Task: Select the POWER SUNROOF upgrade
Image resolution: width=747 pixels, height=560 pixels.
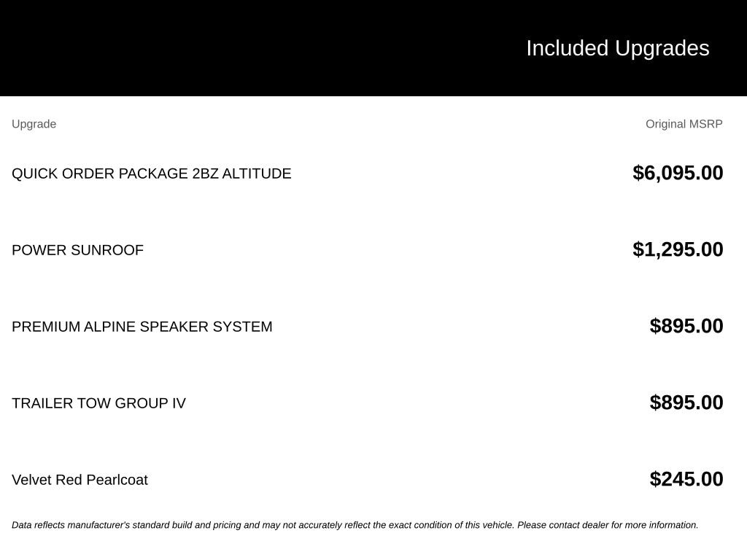Action: coord(77,250)
